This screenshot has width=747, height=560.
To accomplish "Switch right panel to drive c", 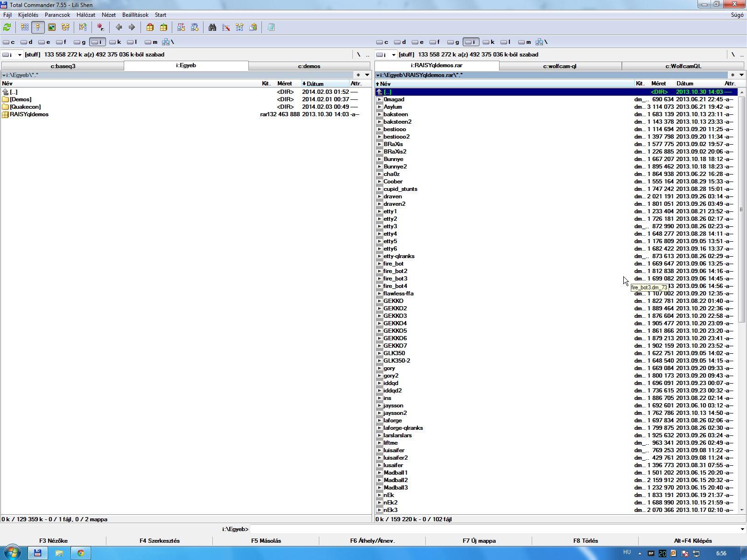I will coord(382,42).
